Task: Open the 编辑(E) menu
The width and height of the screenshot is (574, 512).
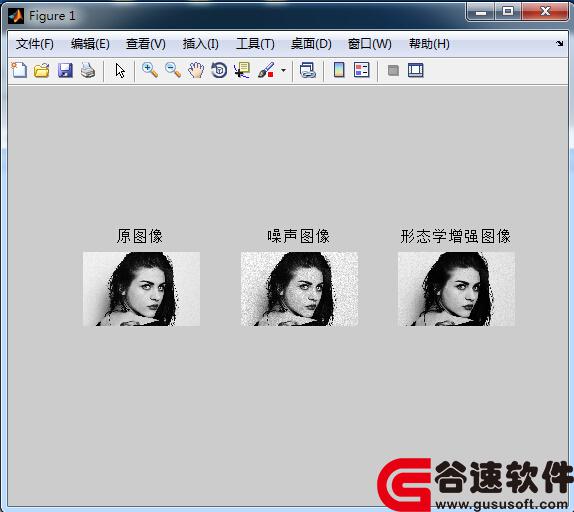Action: point(90,44)
